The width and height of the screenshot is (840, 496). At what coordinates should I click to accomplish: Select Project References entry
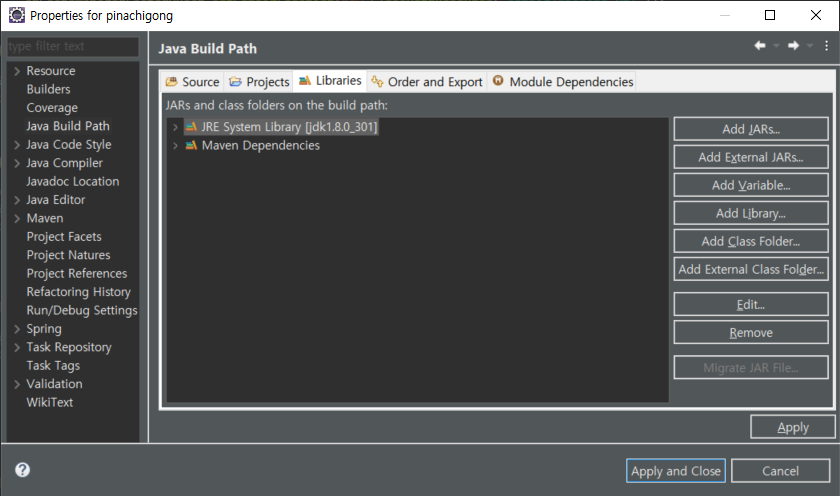pos(77,274)
